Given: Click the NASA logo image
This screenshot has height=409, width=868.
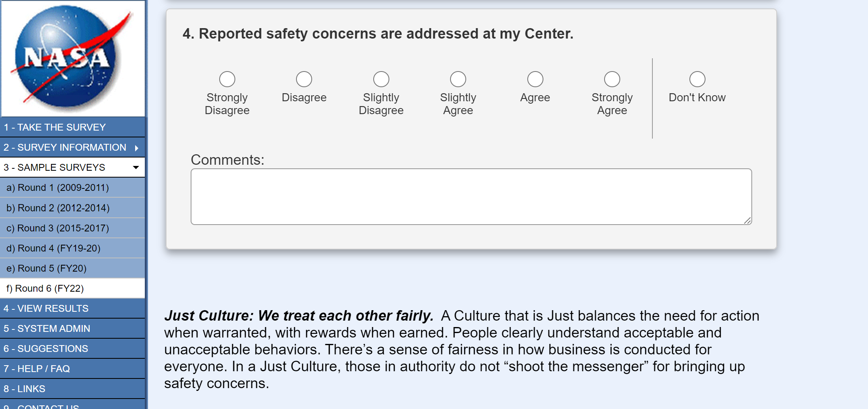Looking at the screenshot, I should [72, 59].
